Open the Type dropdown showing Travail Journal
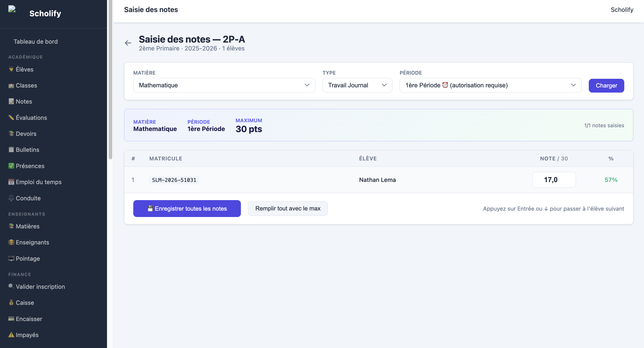 [357, 85]
